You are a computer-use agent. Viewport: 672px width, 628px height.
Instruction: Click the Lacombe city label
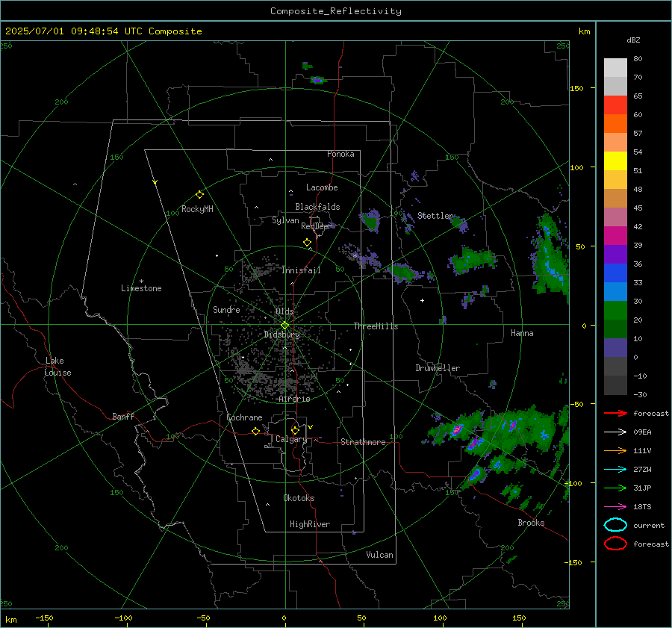pos(322,187)
